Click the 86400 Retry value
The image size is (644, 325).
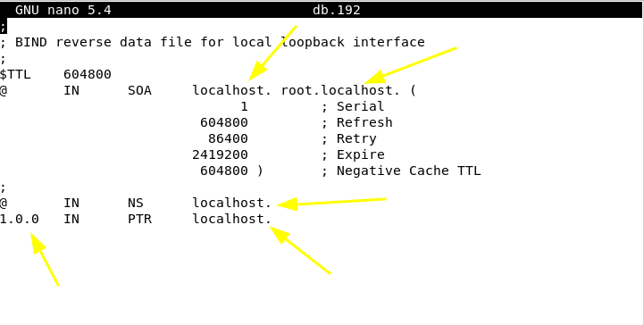pyautogui.click(x=228, y=138)
